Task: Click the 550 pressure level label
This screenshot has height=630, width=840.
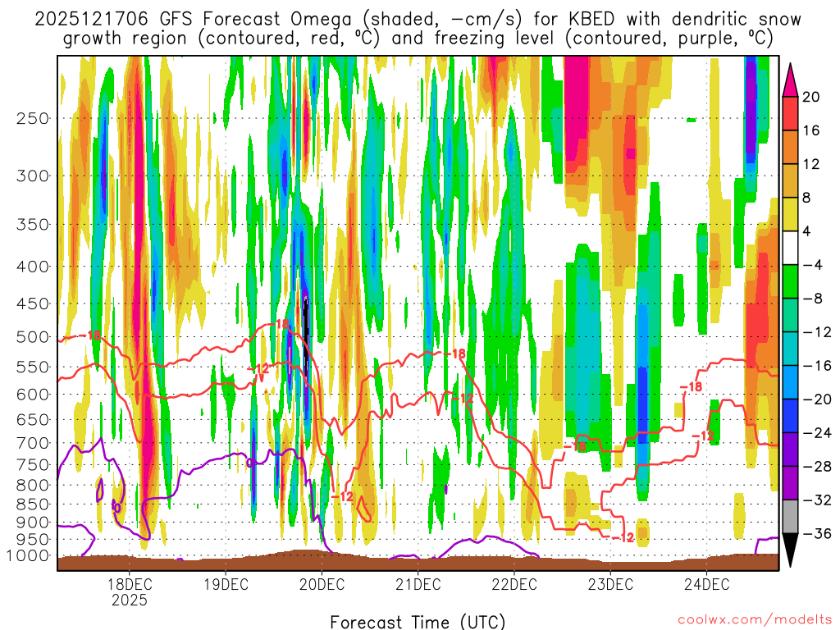Action: coord(33,367)
